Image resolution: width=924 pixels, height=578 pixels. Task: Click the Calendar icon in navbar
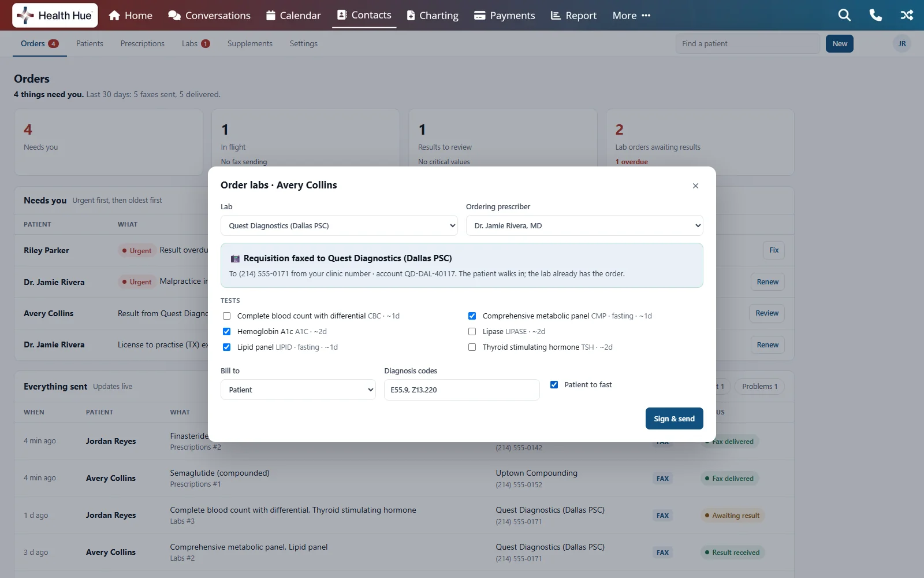pyautogui.click(x=271, y=16)
